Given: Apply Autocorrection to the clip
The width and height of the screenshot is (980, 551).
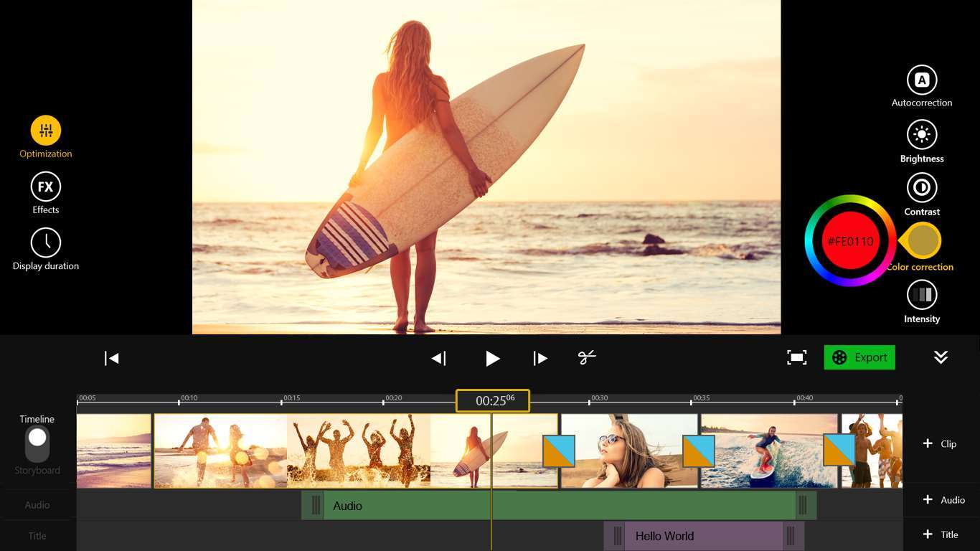Looking at the screenshot, I should tap(922, 80).
